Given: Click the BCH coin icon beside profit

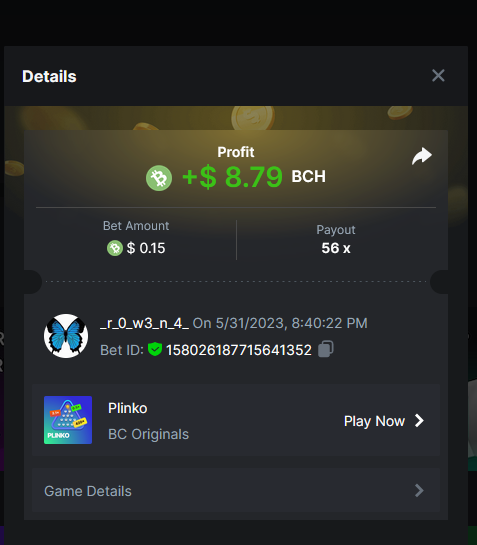Looking at the screenshot, I should [x=159, y=178].
